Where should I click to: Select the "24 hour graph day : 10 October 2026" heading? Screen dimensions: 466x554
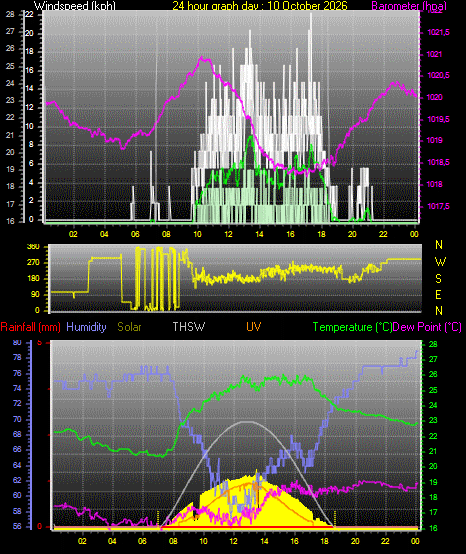click(x=260, y=6)
